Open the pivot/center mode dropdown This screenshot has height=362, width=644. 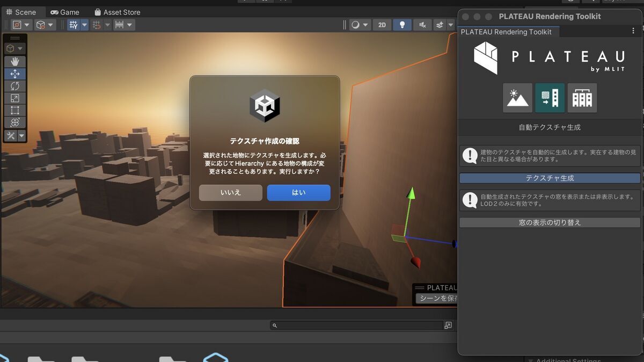(x=21, y=25)
